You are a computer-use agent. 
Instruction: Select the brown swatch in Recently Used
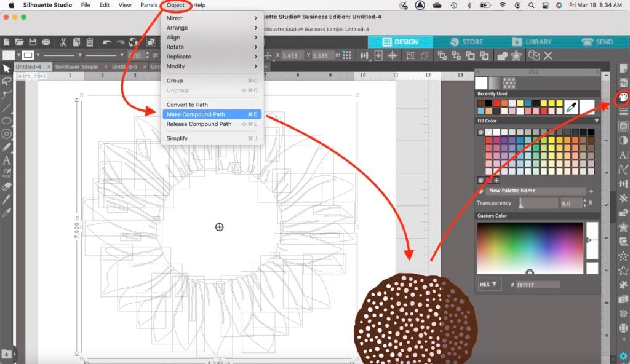[x=481, y=104]
